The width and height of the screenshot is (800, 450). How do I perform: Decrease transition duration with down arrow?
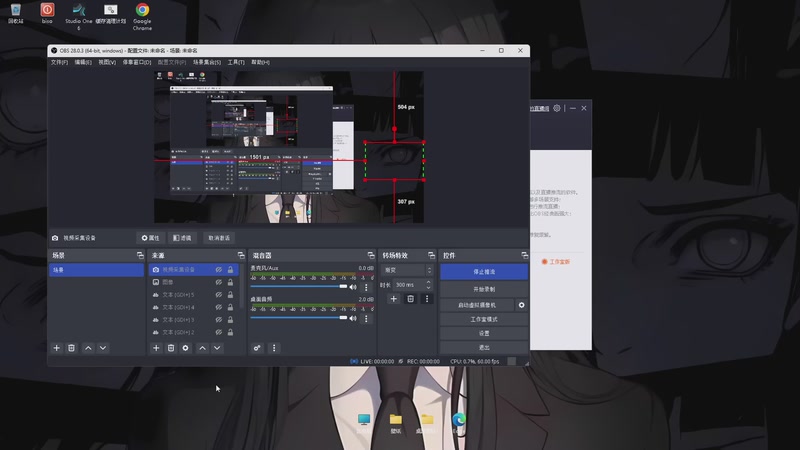click(429, 288)
